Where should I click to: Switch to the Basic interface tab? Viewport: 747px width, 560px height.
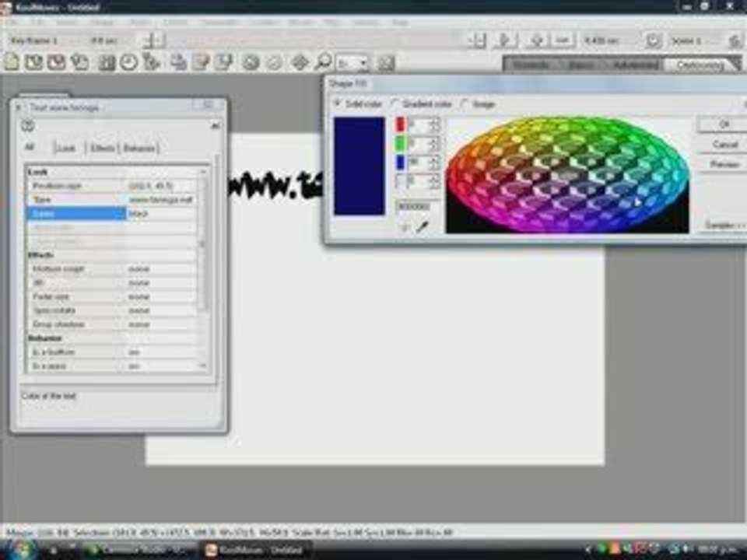click(580, 65)
